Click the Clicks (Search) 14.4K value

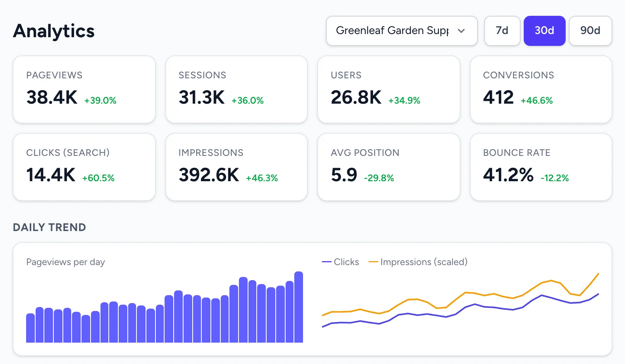[51, 175]
